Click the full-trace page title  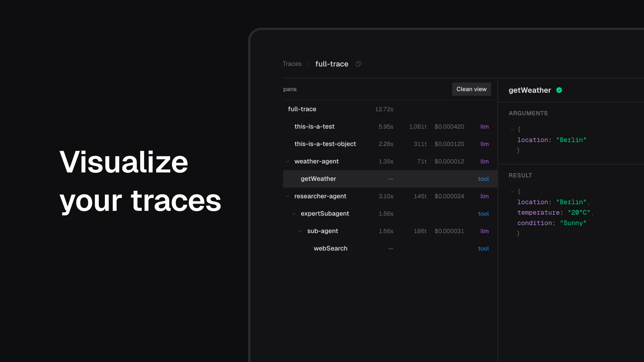coord(332,64)
